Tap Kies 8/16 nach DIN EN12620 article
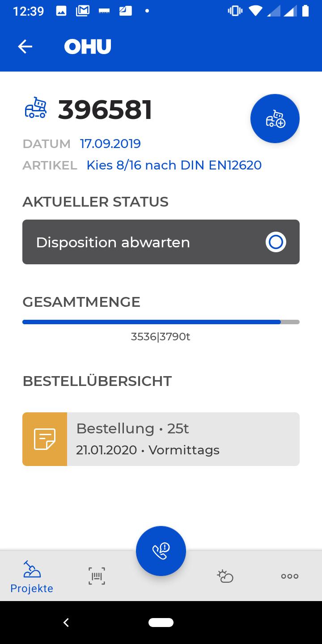 tap(174, 165)
